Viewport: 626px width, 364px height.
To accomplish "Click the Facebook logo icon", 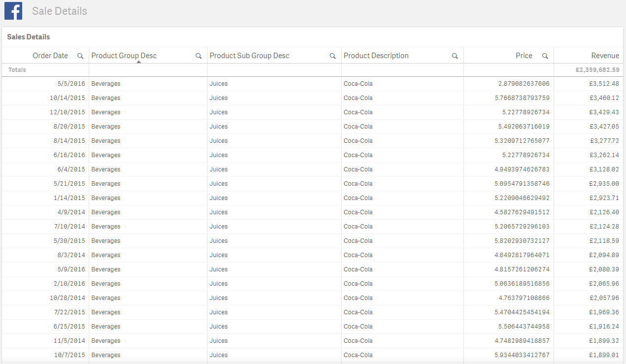I will coord(13,11).
